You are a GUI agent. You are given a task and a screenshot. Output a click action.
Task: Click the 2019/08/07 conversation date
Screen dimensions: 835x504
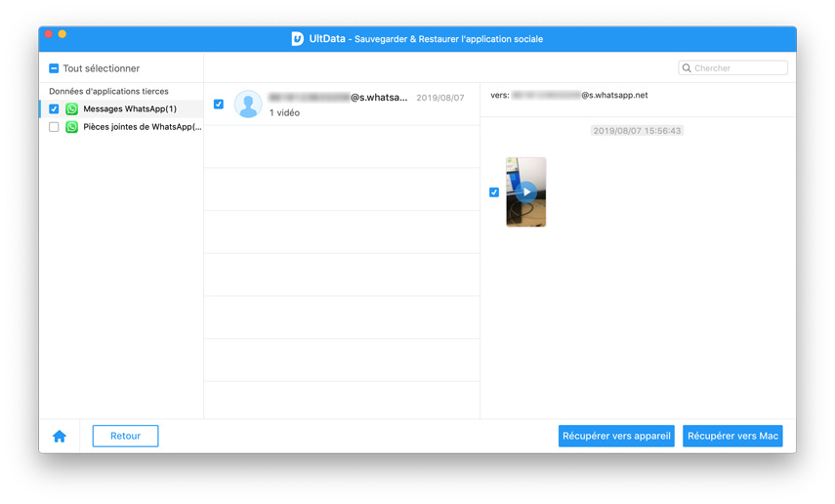pos(439,98)
